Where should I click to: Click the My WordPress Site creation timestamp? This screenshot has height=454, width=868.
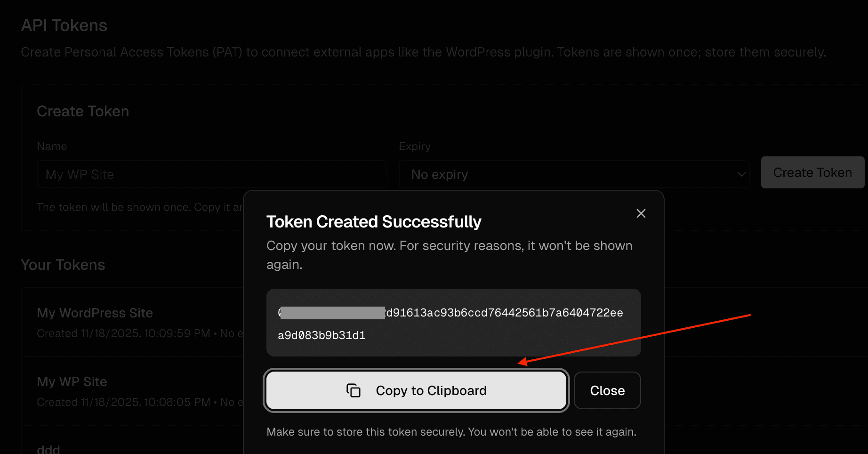pos(123,333)
